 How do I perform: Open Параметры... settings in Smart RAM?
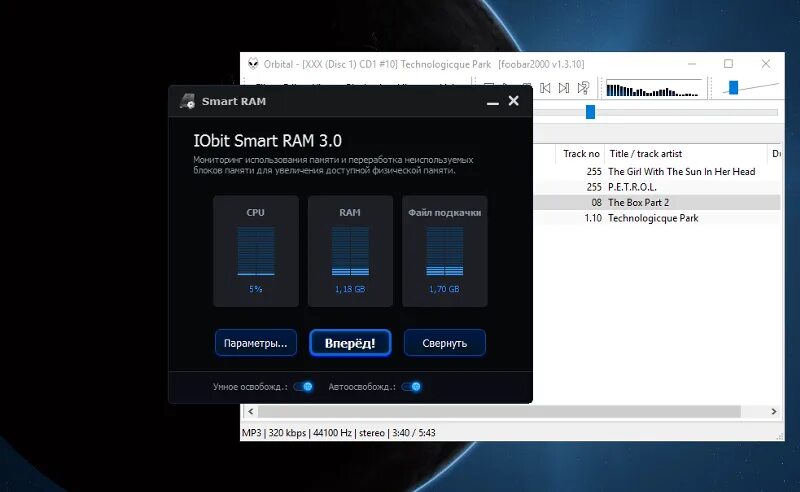(x=256, y=343)
